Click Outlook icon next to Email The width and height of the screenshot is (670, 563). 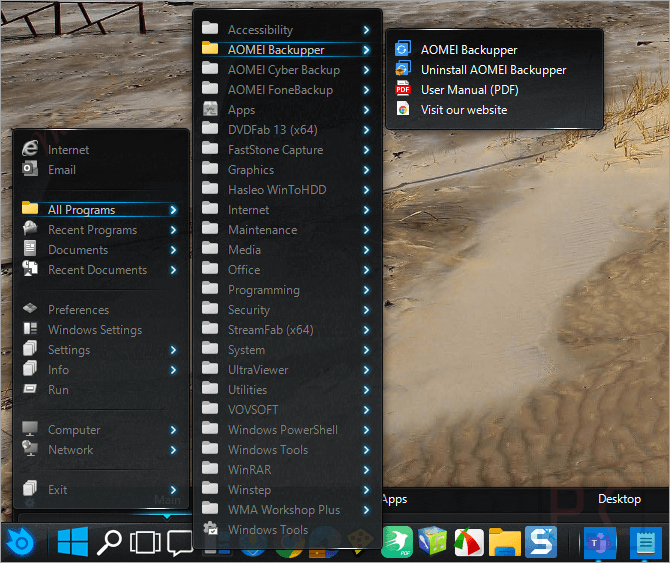point(30,169)
